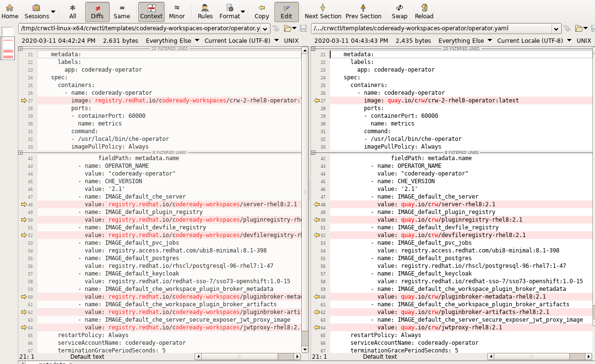This screenshot has width=595, height=364.
Task: Click the yellow arrow at right line 50
Action: (x=317, y=220)
